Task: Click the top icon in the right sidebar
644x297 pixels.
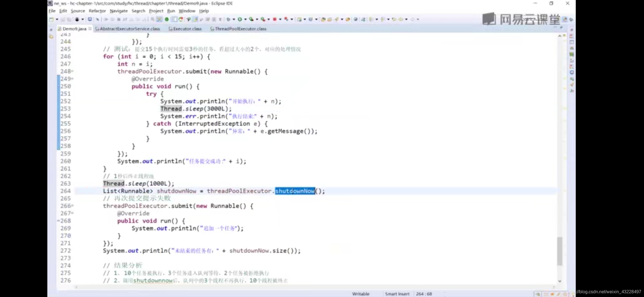Action: 572,30
